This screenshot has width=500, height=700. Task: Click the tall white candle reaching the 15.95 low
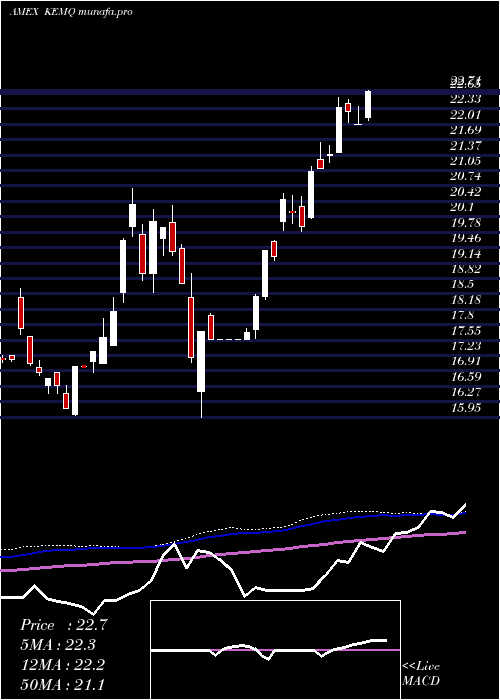[201, 374]
